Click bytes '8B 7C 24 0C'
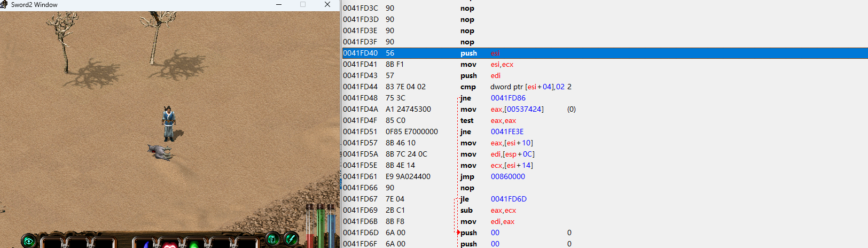Screen dimensions: 868x248 point(406,154)
